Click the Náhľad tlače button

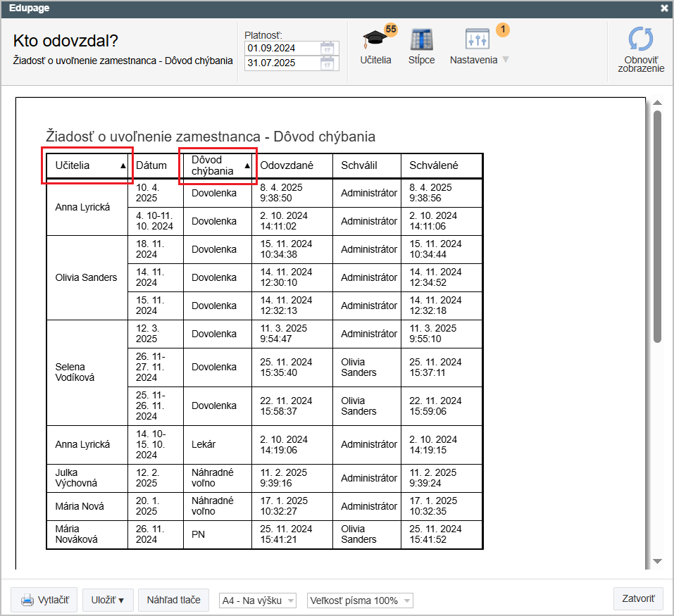[173, 601]
